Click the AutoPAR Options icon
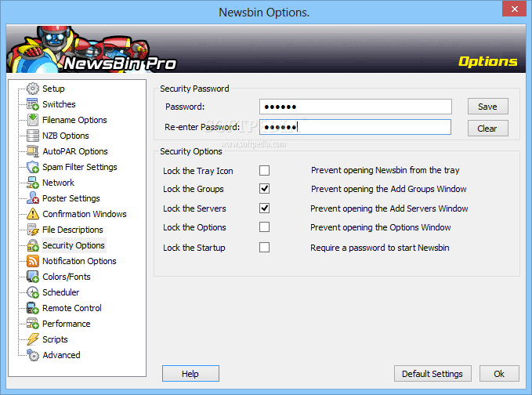Viewport: 532px width, 395px height. [x=33, y=151]
